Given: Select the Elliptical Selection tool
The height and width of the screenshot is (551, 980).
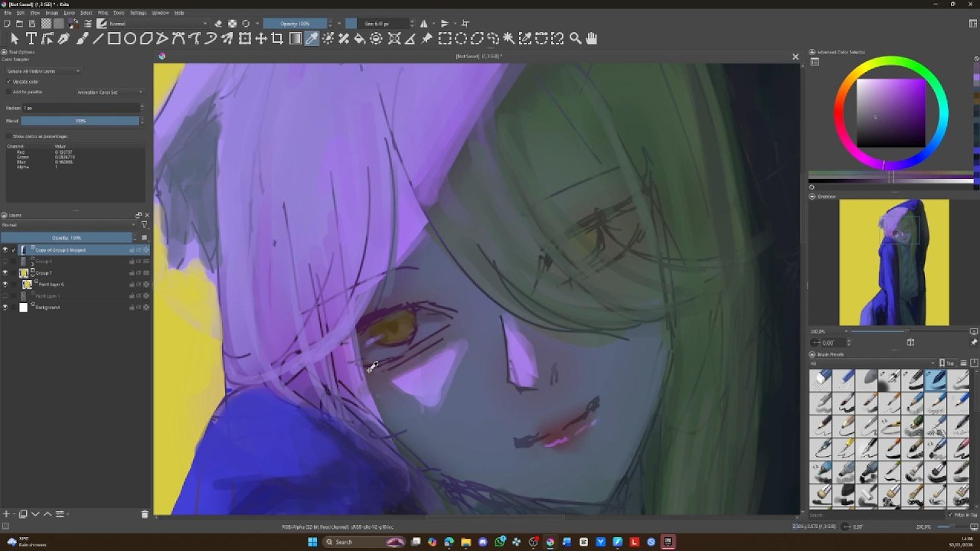Looking at the screenshot, I should [461, 38].
